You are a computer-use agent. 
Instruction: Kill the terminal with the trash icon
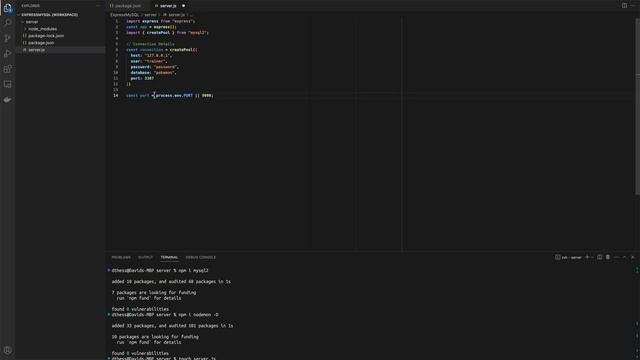[608, 257]
